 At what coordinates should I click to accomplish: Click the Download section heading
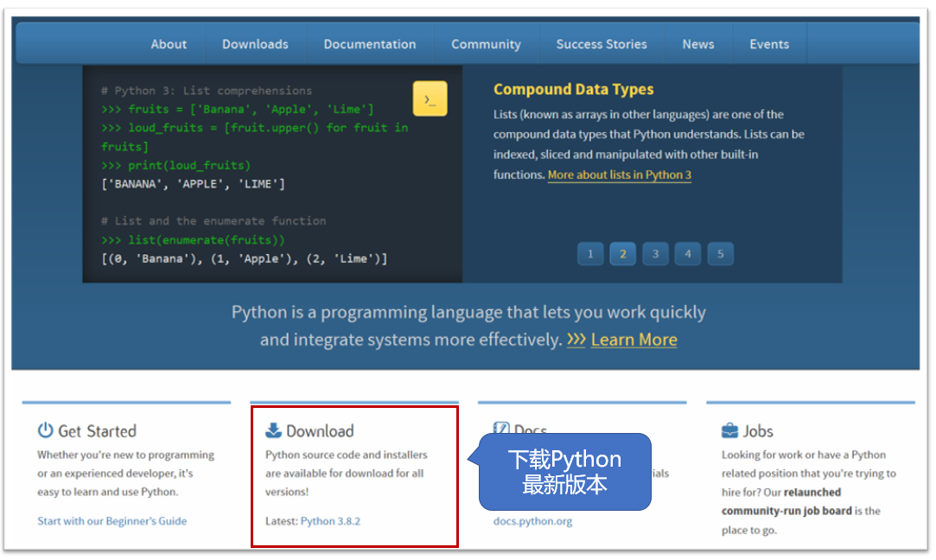tap(320, 431)
